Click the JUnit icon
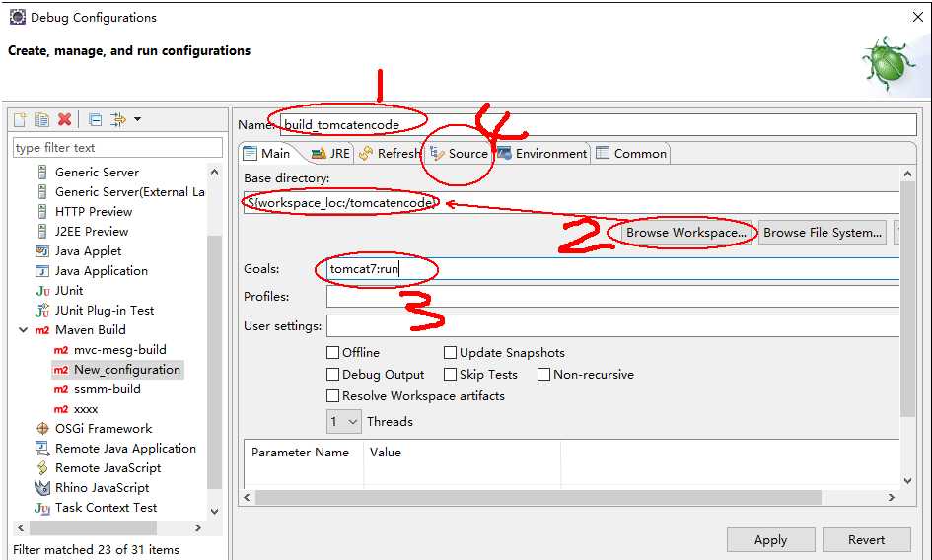932x560 pixels. pos(42,291)
